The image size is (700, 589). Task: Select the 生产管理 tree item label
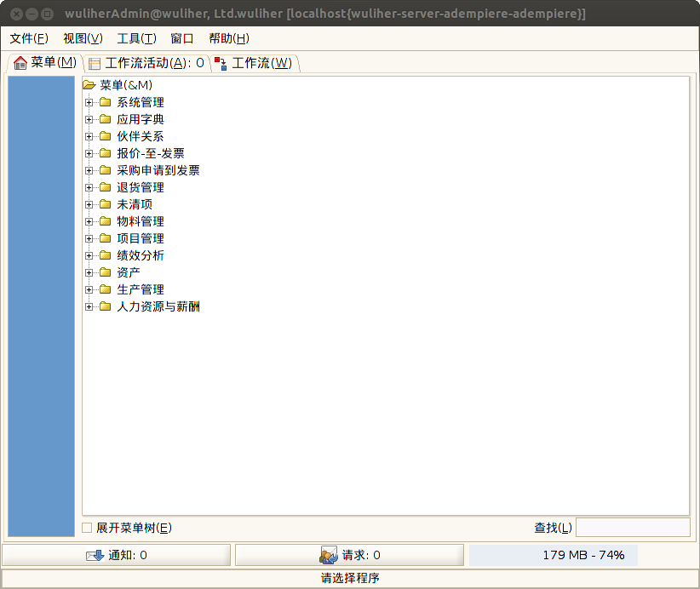[x=141, y=289]
